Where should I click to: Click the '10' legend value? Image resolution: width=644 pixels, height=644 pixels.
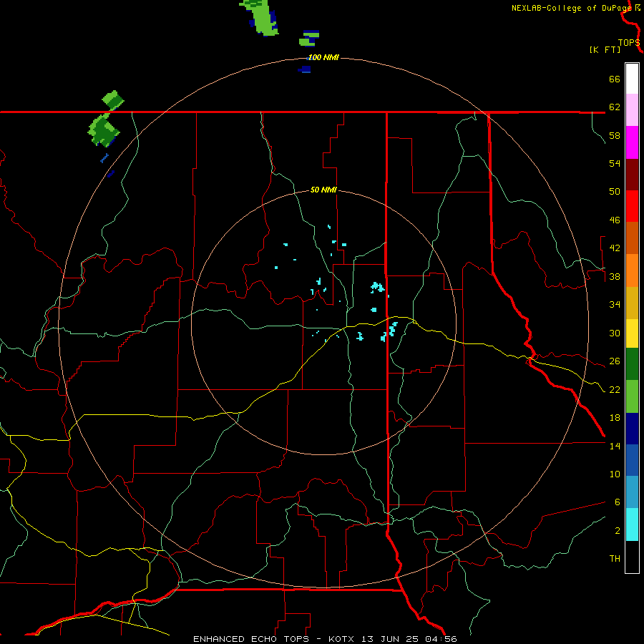click(615, 474)
